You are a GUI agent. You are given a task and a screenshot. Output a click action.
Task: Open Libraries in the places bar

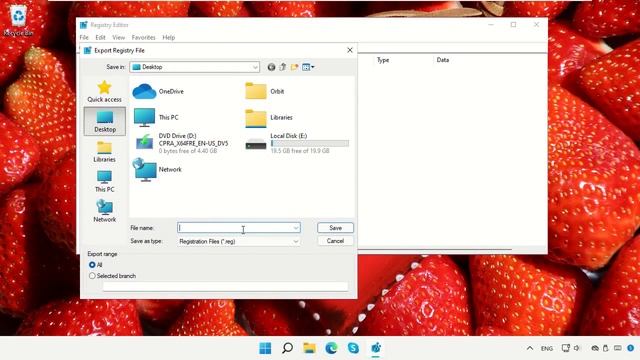(104, 151)
